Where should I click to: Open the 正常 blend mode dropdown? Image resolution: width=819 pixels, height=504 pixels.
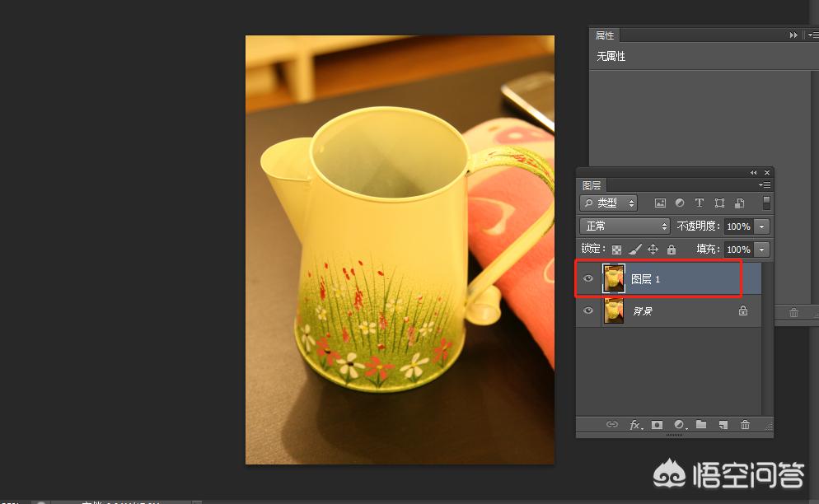(x=625, y=226)
